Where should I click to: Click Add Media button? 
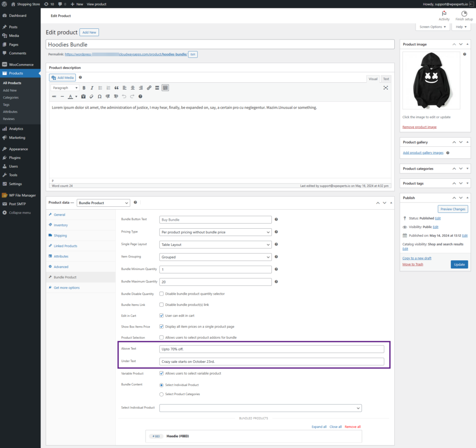63,78
